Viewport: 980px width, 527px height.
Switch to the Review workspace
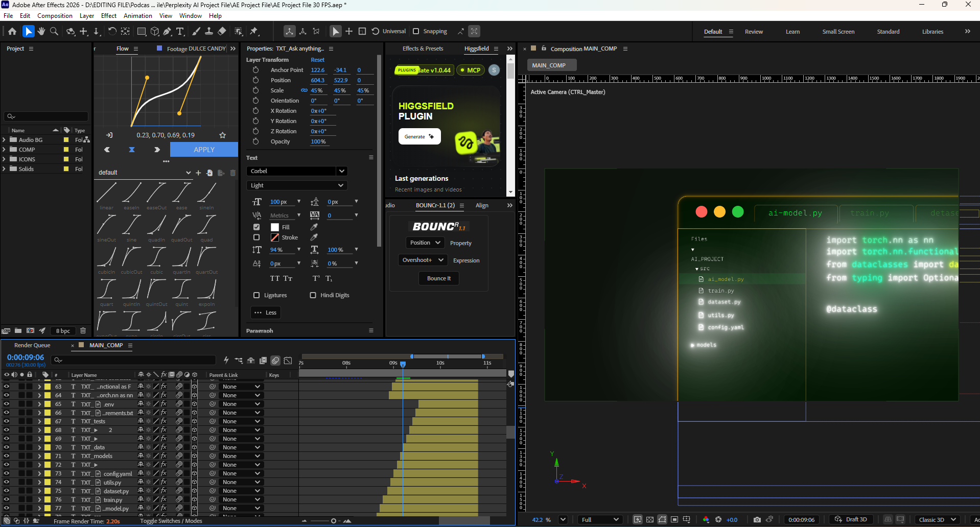(754, 32)
